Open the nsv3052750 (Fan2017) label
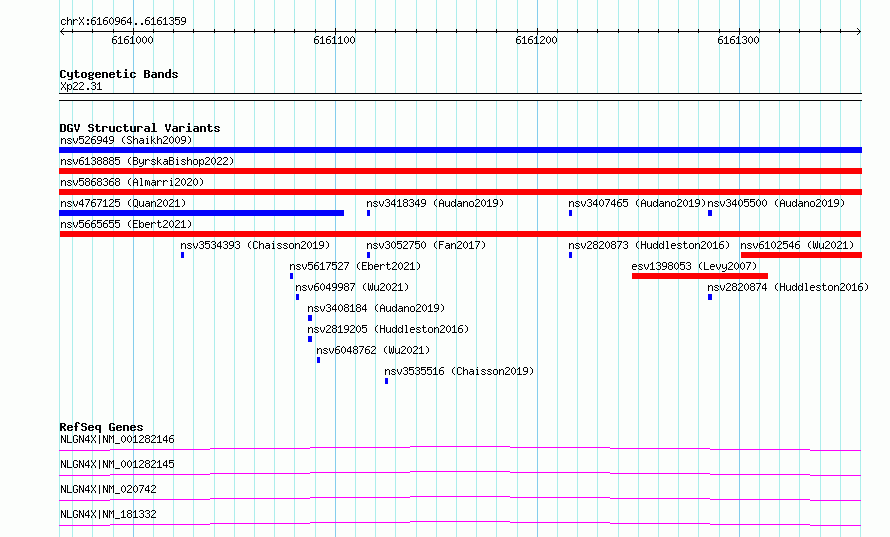Screen dimensions: 890x537 pos(426,245)
